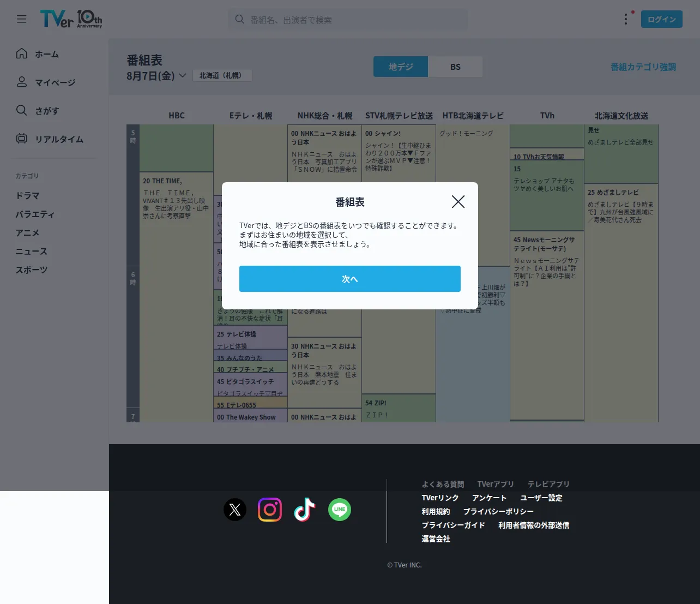Open the グッド！モーニング program cell

(x=473, y=153)
